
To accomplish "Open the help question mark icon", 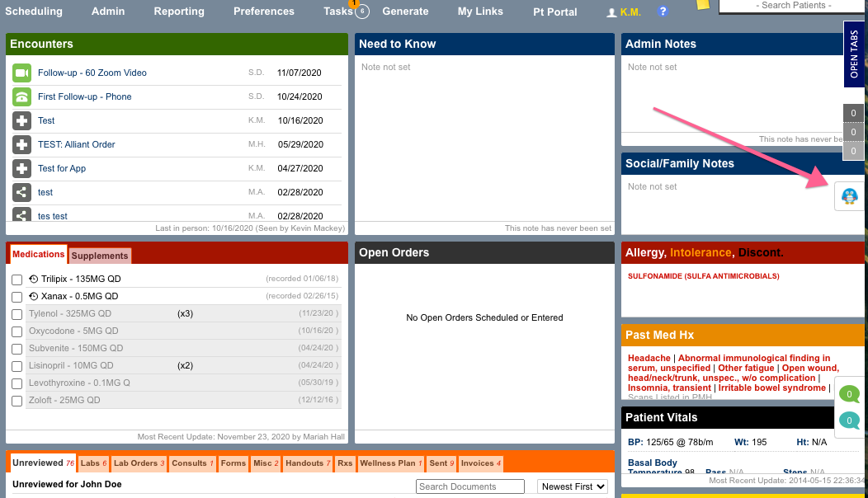I will pyautogui.click(x=662, y=11).
